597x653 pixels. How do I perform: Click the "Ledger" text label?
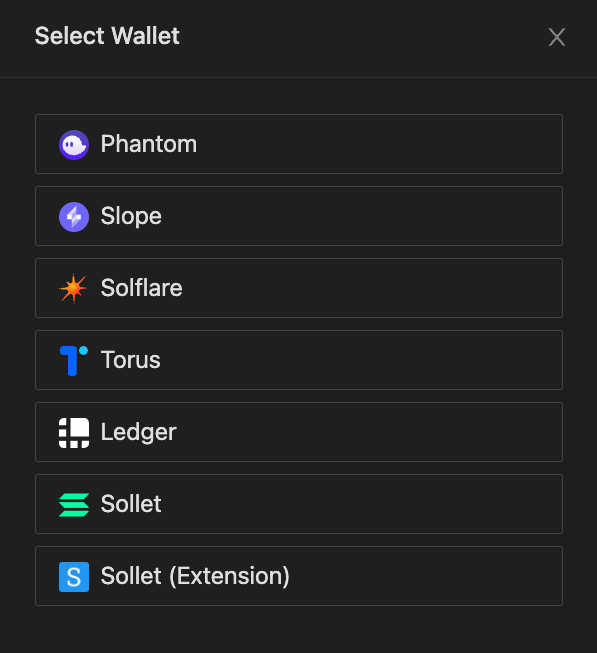tap(139, 433)
